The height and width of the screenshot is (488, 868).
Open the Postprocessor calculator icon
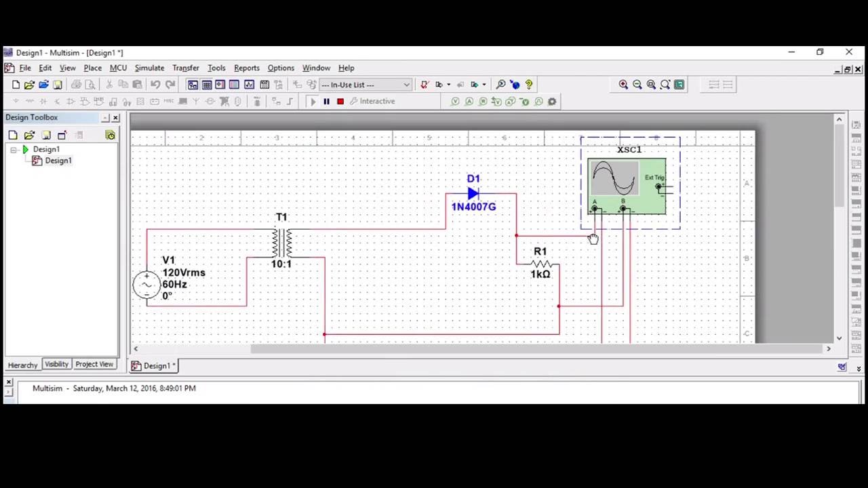pos(264,85)
